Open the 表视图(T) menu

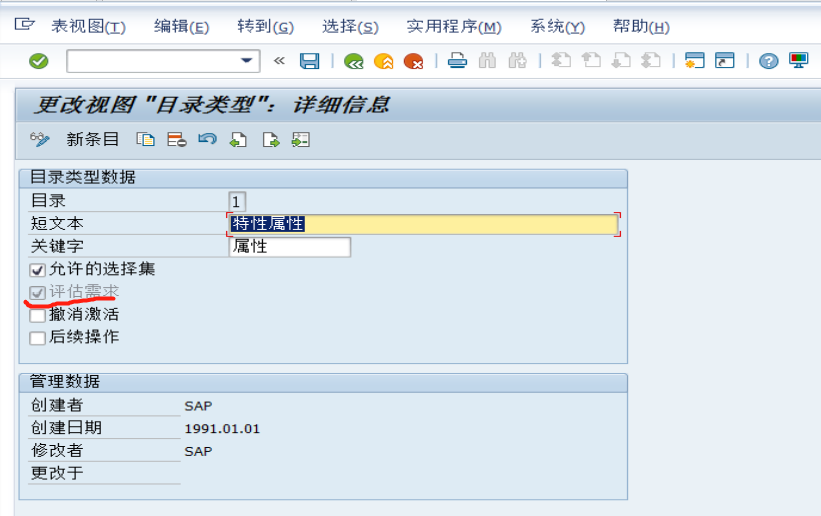point(88,26)
